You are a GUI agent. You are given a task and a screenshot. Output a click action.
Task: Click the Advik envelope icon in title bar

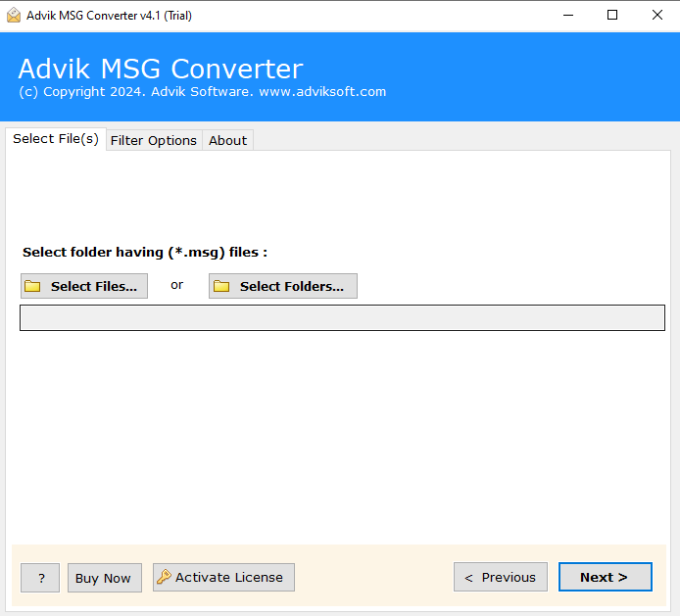[x=14, y=15]
